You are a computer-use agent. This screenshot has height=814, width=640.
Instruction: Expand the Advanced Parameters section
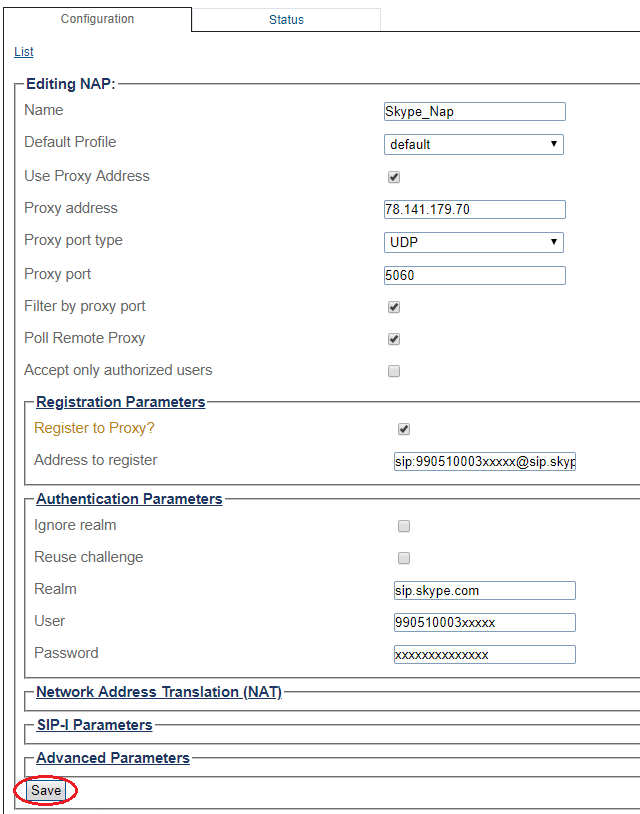tap(113, 758)
